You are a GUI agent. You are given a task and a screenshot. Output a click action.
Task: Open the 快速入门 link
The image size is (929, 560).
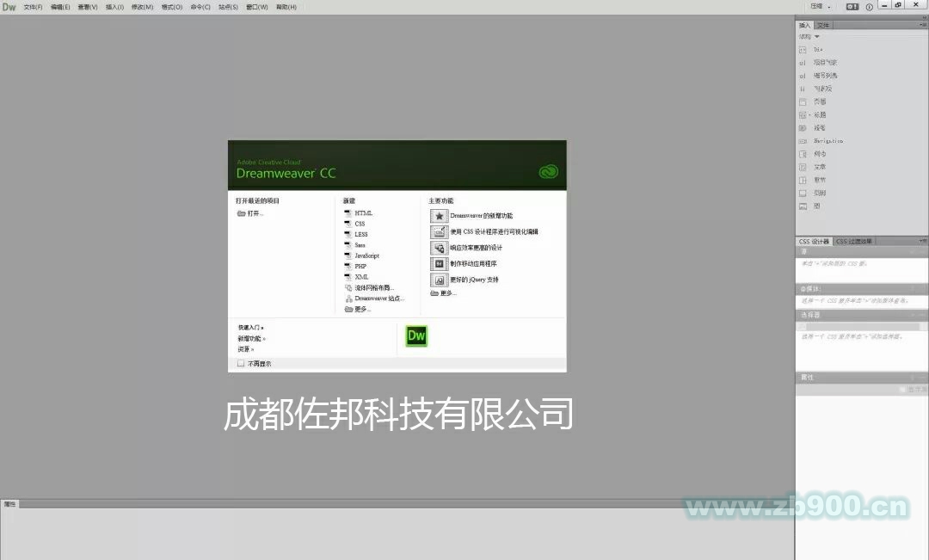pyautogui.click(x=247, y=328)
